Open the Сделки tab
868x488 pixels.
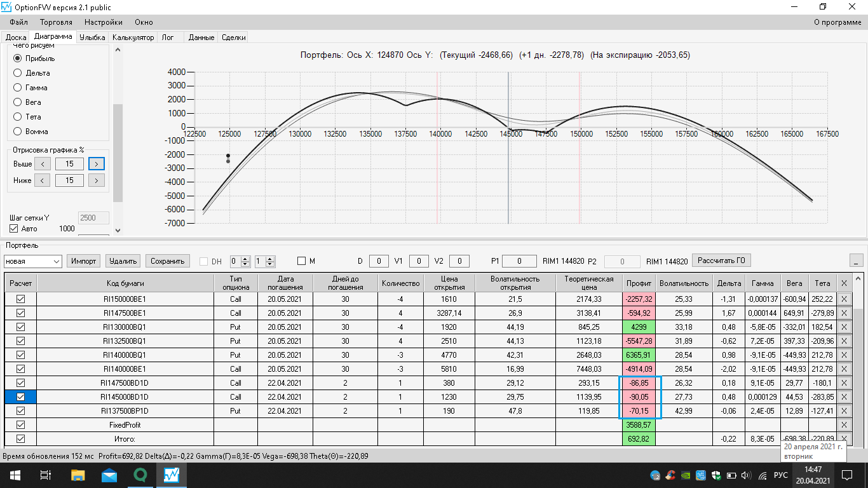tap(234, 37)
